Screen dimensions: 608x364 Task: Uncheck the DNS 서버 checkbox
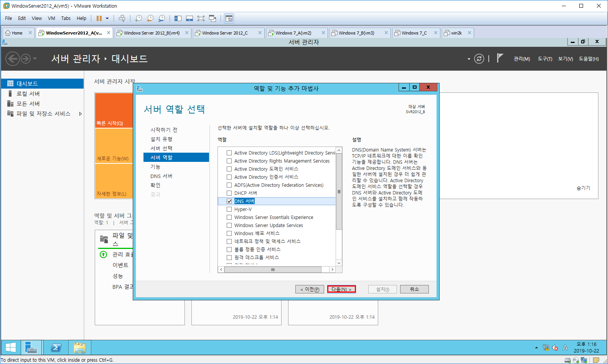point(229,201)
